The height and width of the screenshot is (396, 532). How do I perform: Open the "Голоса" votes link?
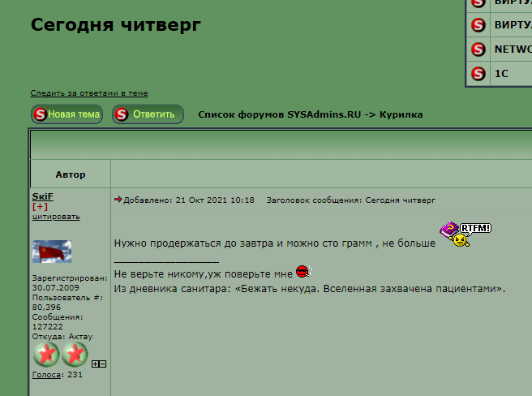pos(46,375)
